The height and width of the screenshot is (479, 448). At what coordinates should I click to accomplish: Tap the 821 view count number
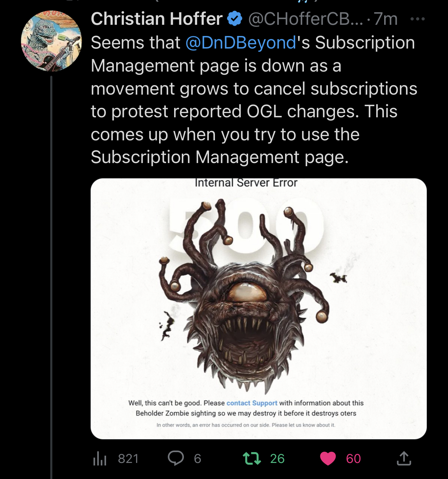point(128,458)
